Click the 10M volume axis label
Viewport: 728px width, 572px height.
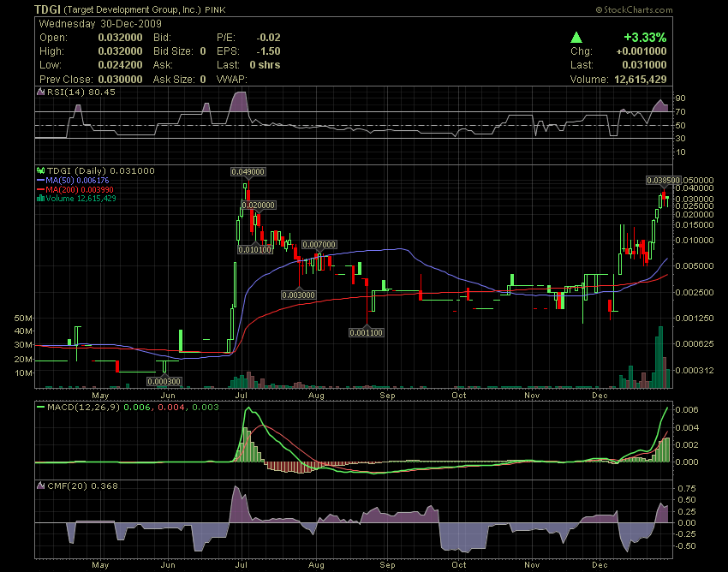click(23, 372)
